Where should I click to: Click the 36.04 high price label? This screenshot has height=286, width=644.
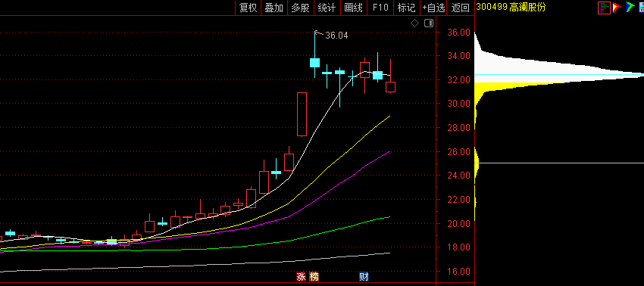coord(336,36)
